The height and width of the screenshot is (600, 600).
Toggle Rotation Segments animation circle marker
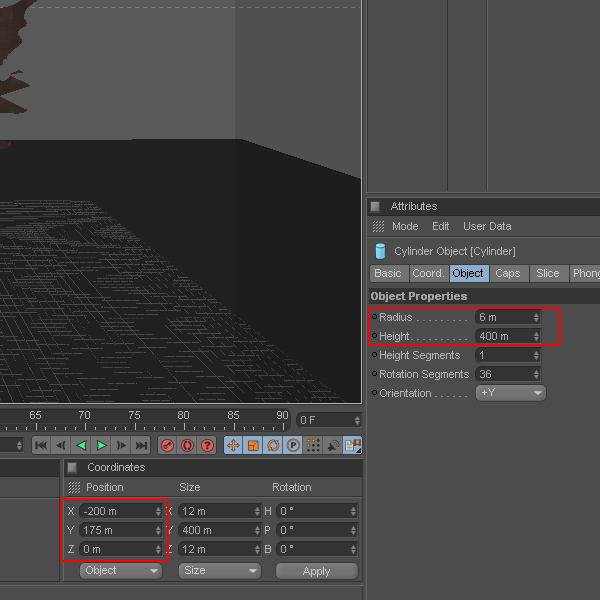pos(374,373)
